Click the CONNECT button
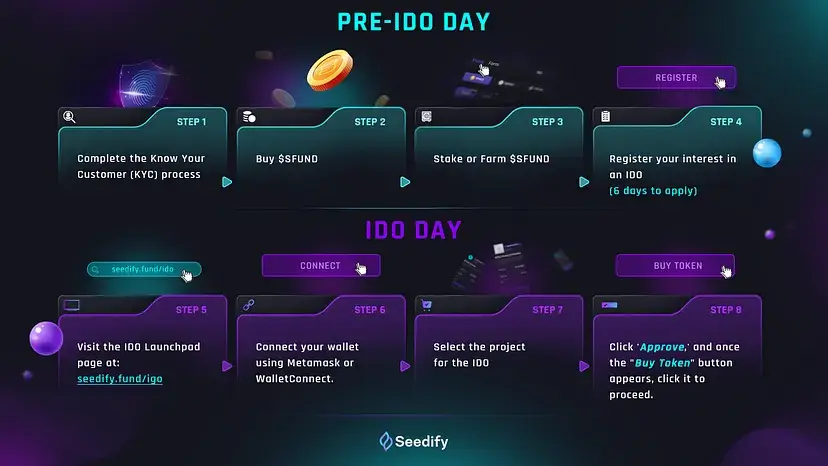This screenshot has width=828, height=466. tap(321, 266)
